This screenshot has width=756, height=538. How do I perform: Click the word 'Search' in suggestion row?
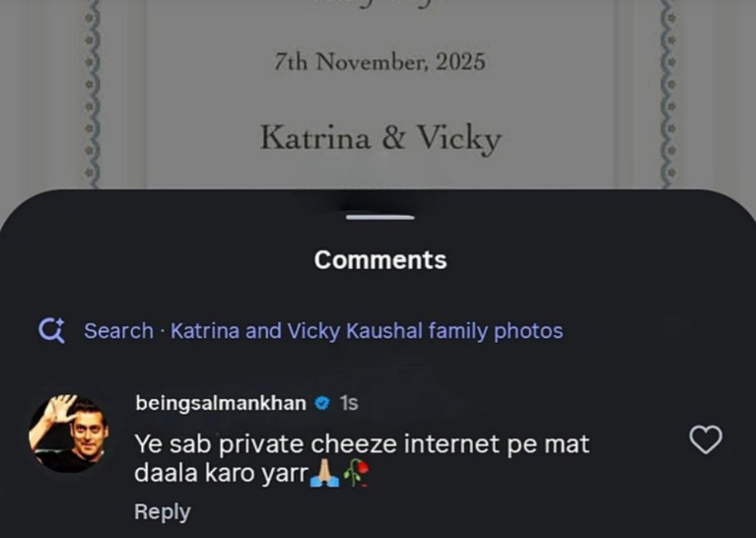pyautogui.click(x=118, y=331)
